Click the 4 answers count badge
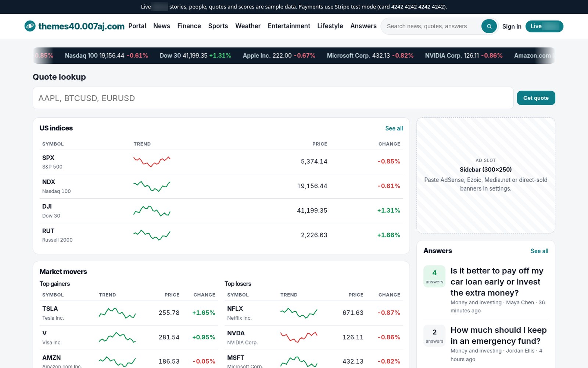 click(434, 276)
